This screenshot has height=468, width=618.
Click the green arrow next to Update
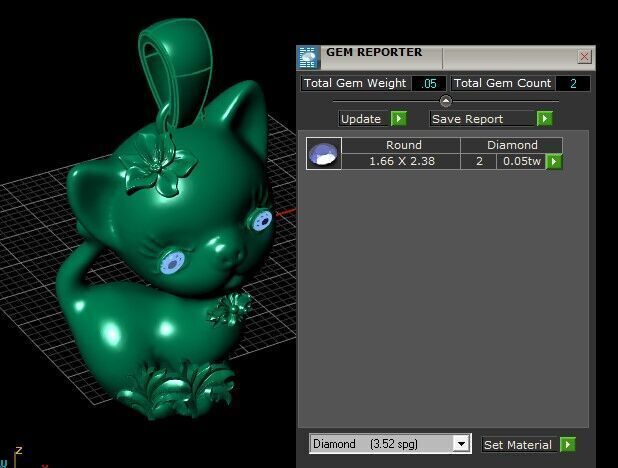pos(398,119)
